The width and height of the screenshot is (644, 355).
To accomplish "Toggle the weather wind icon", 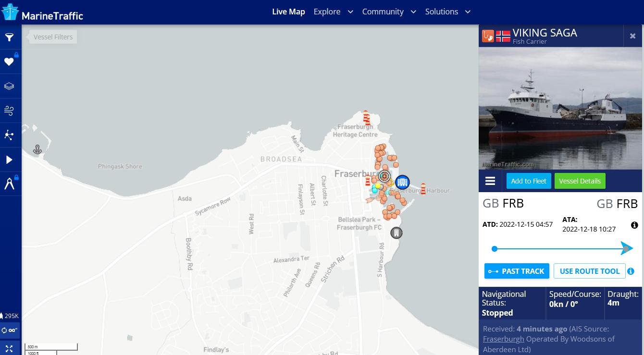I will (9, 111).
